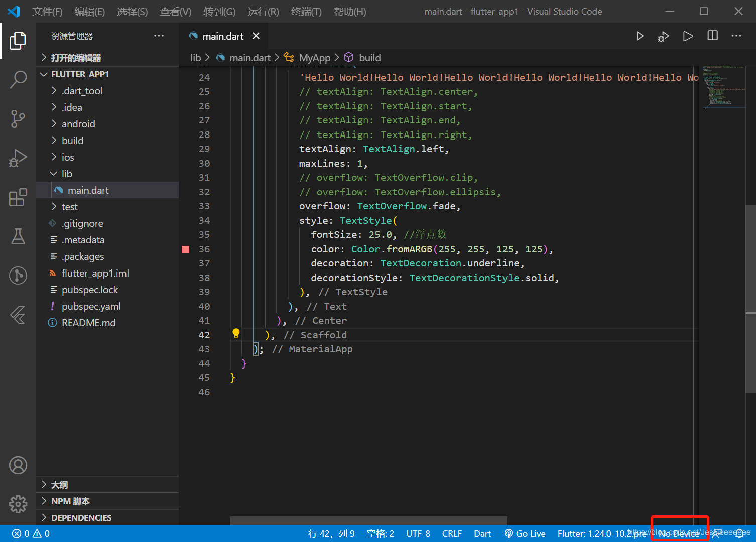756x542 pixels.
Task: Open editor more actions ellipsis
Action: [x=736, y=36]
